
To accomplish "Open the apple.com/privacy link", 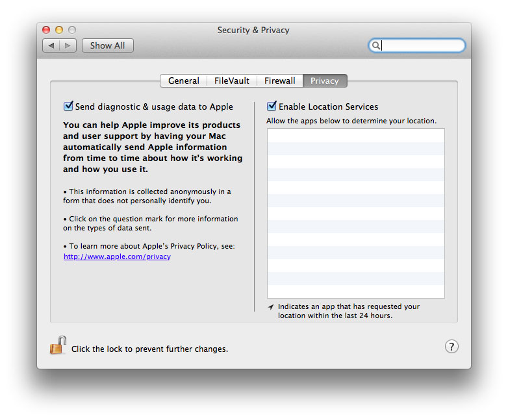I will pyautogui.click(x=117, y=256).
